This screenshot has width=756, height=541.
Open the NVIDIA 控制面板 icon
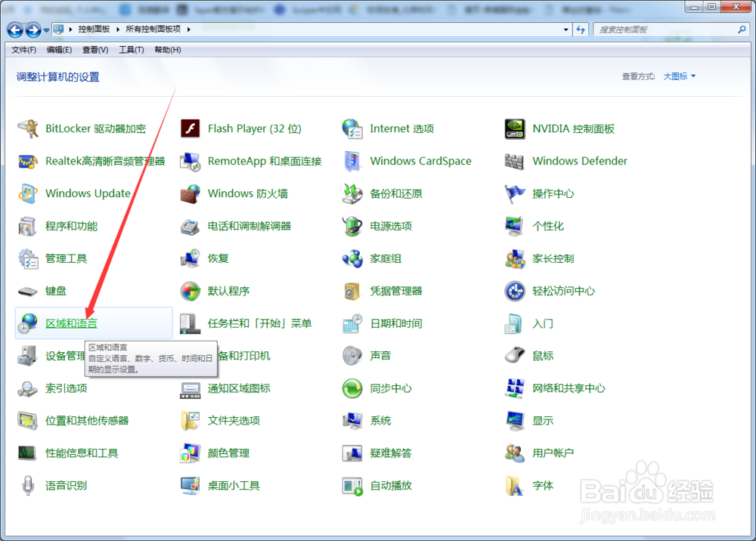(515, 128)
